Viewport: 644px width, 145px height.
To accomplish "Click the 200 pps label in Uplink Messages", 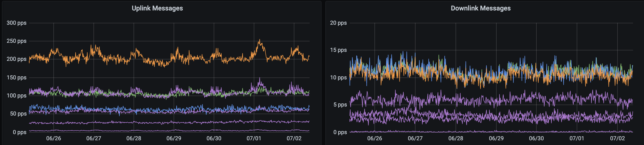I will (x=16, y=59).
